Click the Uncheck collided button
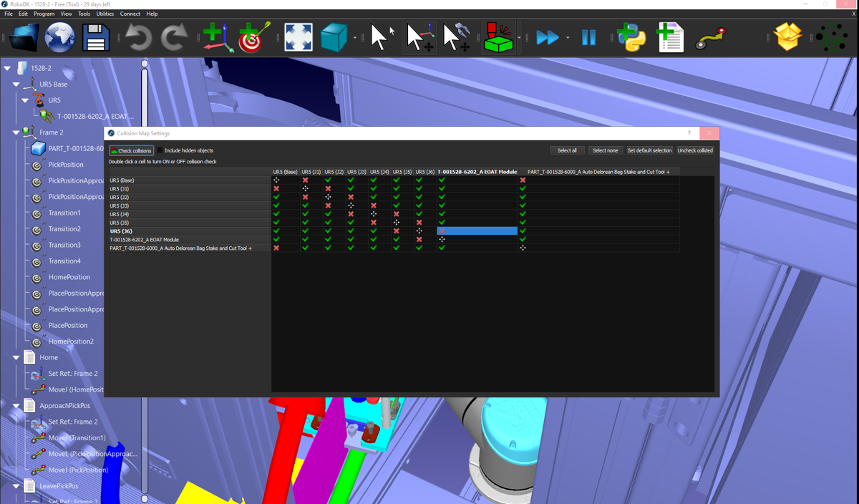Viewport: 859px width, 504px height. [694, 150]
